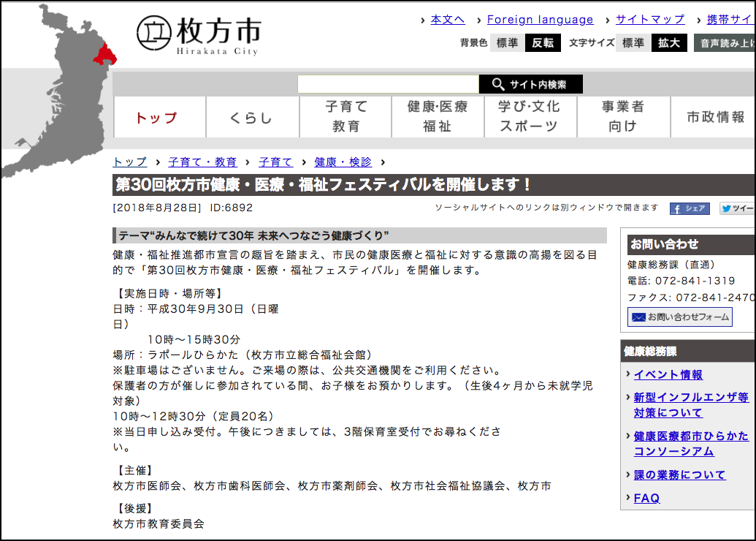This screenshot has height=541, width=756.
Task: Enlarge text size with 拡大 button
Action: (x=669, y=42)
